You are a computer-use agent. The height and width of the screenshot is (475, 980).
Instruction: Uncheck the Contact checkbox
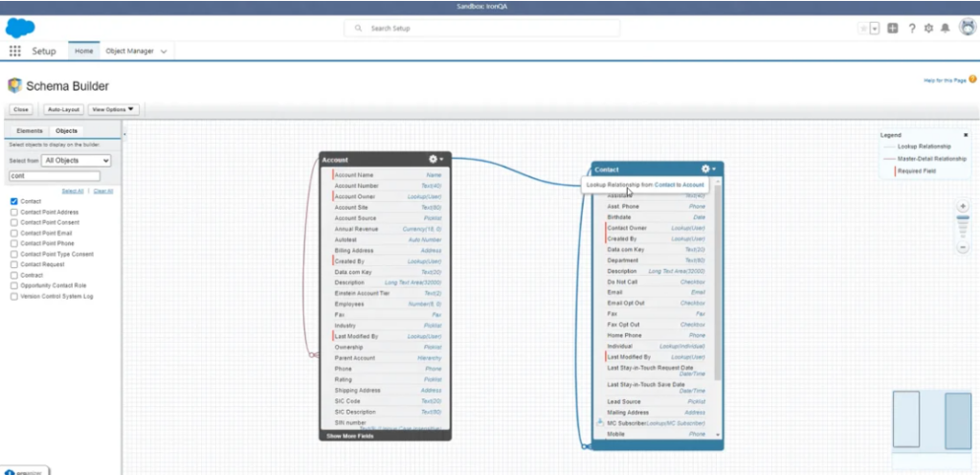tap(13, 201)
